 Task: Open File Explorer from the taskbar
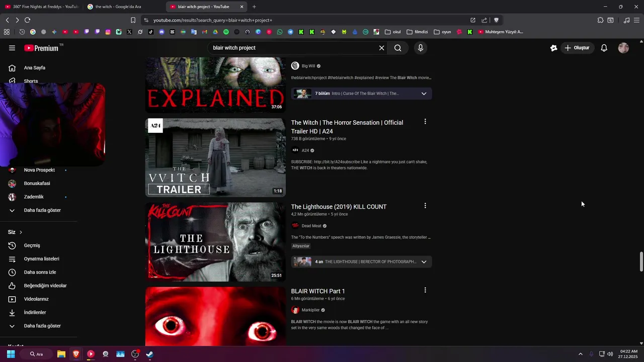point(61,354)
